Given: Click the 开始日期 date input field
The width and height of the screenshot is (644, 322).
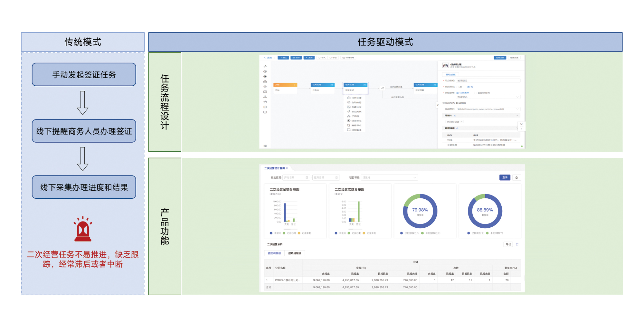Looking at the screenshot, I should (x=296, y=177).
